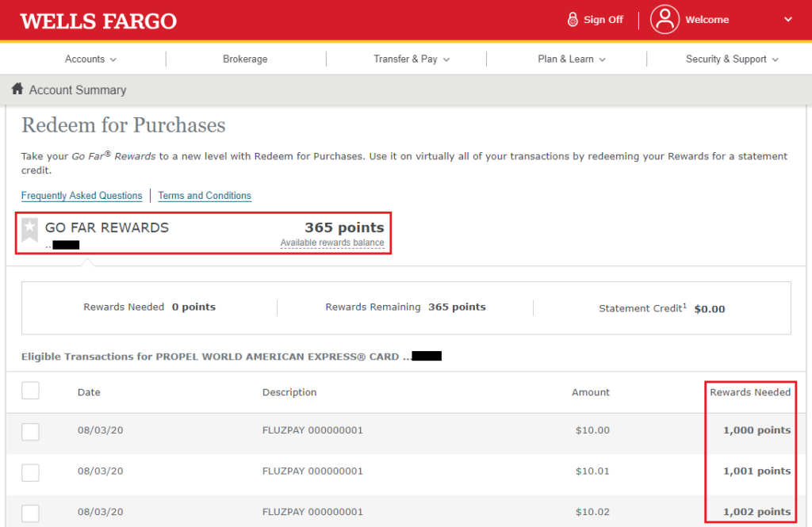
Task: Check the $10.00 FLUZPAY transaction row
Action: 29,431
